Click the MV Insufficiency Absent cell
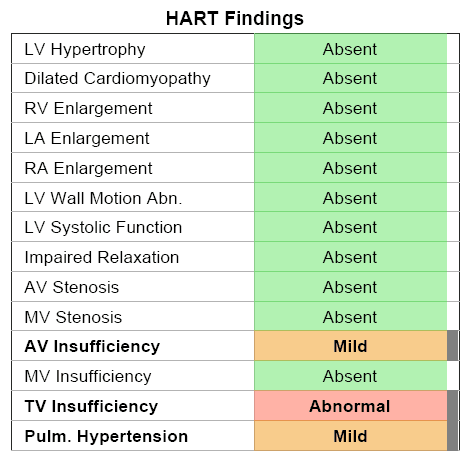 pyautogui.click(x=350, y=376)
